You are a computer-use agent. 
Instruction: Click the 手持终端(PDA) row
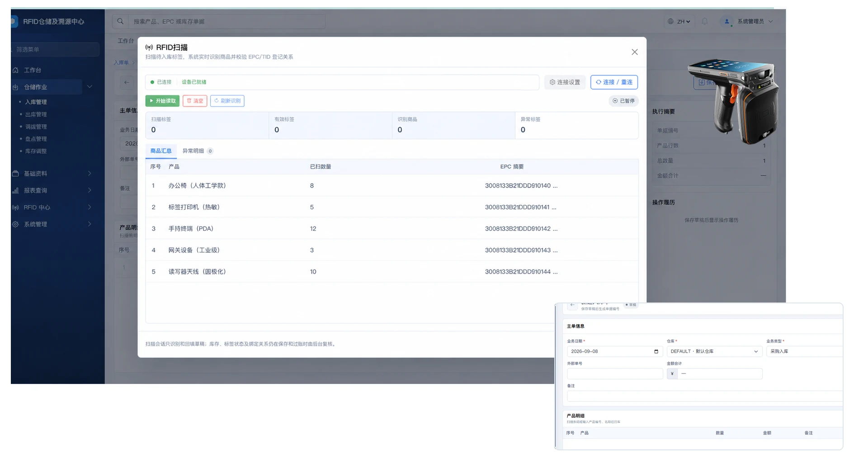coord(392,228)
